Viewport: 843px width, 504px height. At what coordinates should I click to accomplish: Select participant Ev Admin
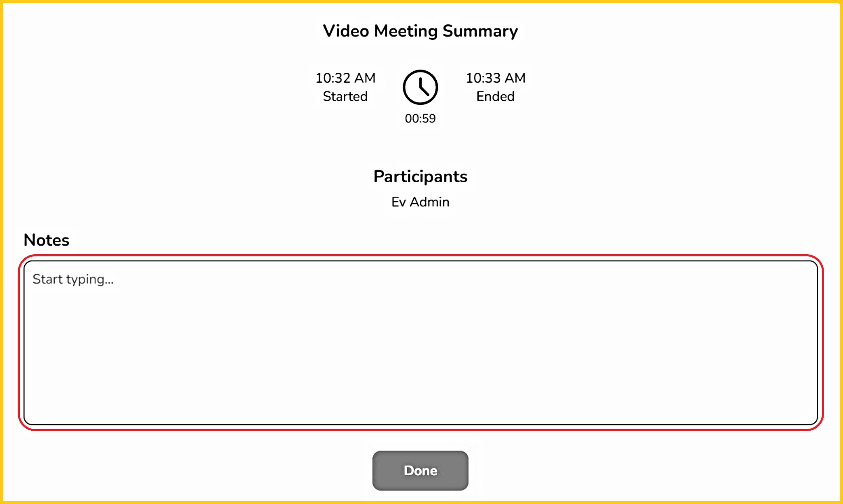(x=420, y=202)
